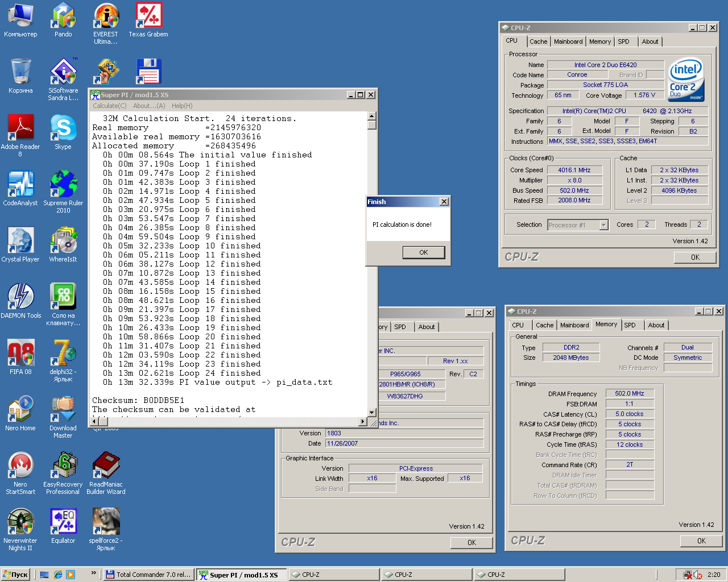Click Super PI horizontal scroll right arrow
Viewport: 728px width, 582px height.
363,421
